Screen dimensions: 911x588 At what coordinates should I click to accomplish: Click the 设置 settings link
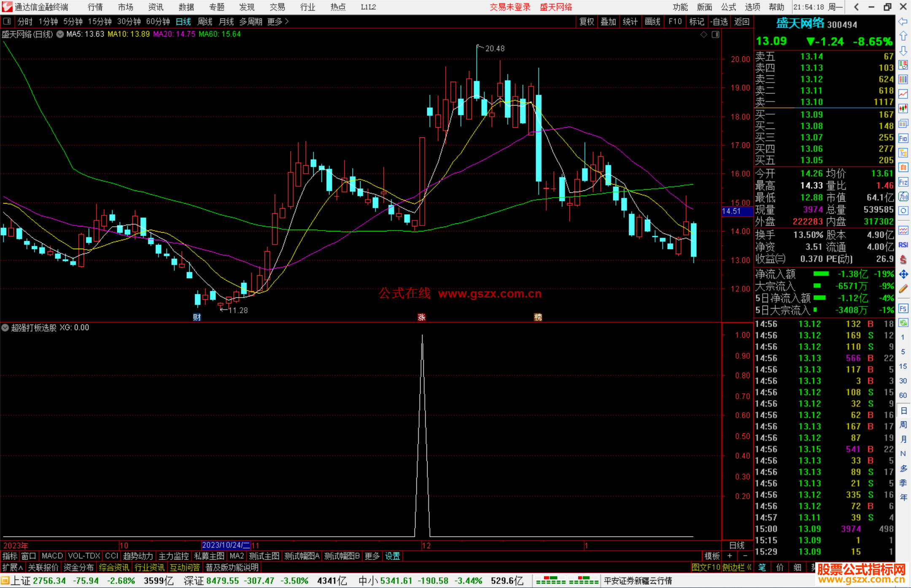pos(392,556)
